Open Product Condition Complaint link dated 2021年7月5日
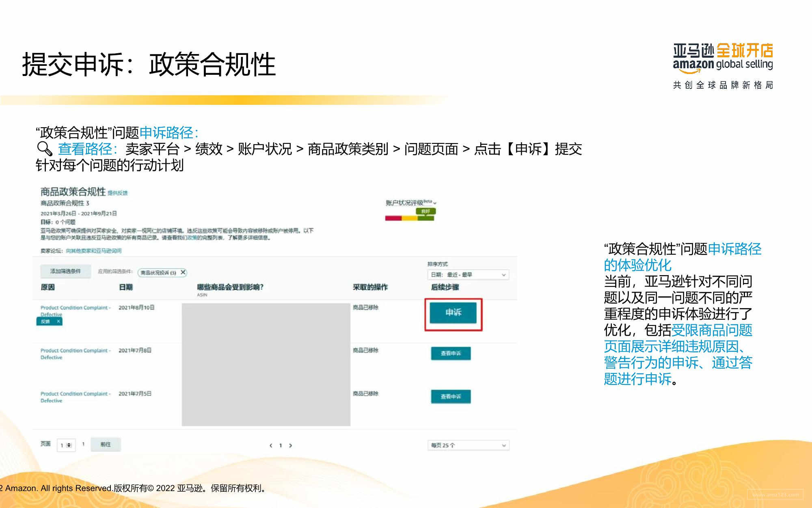 [75, 397]
